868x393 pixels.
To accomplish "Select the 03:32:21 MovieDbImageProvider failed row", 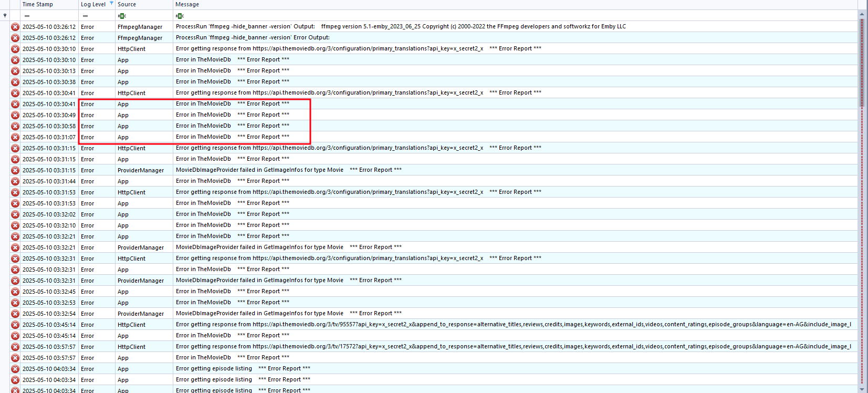I will pos(434,247).
